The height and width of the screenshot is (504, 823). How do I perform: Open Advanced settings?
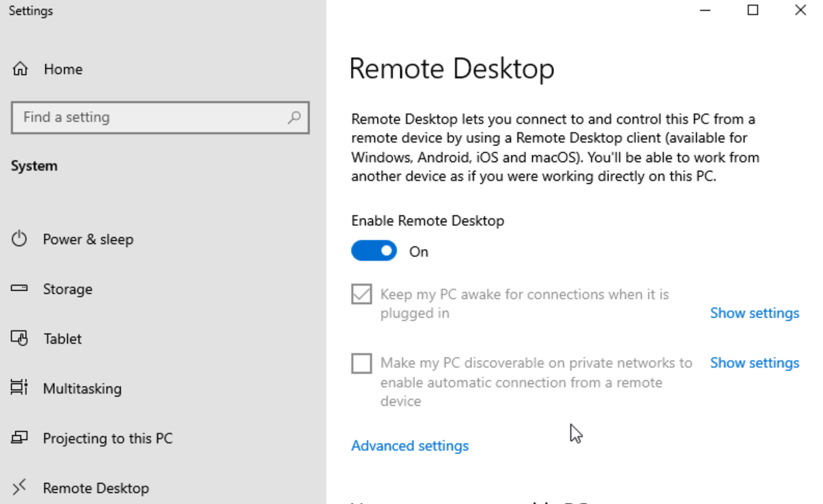pos(410,445)
